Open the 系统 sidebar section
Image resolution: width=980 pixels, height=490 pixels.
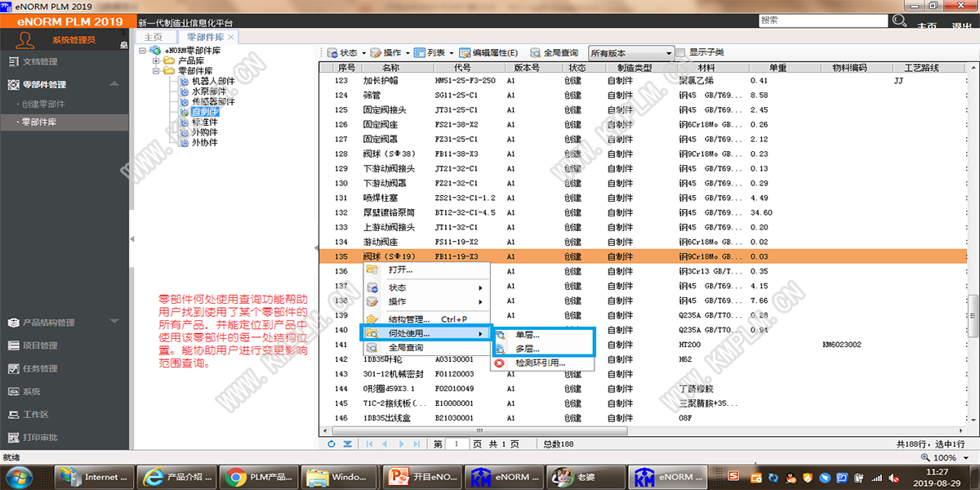pyautogui.click(x=65, y=391)
